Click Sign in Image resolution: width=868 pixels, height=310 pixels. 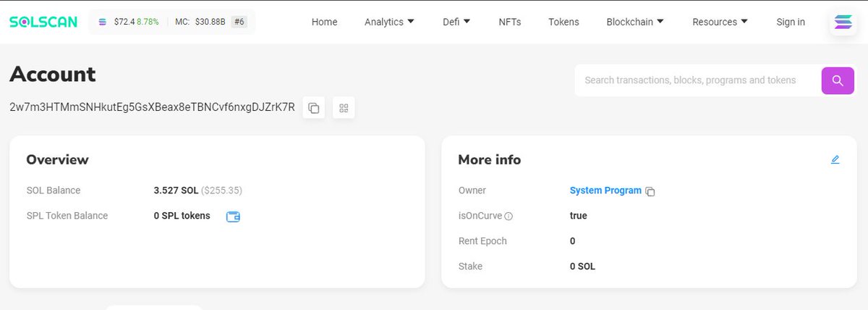coord(791,22)
